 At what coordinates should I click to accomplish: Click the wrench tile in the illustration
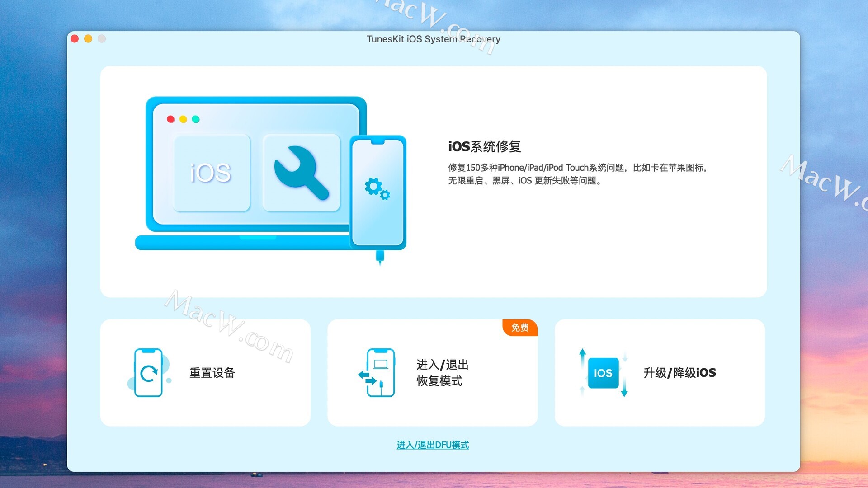(301, 173)
